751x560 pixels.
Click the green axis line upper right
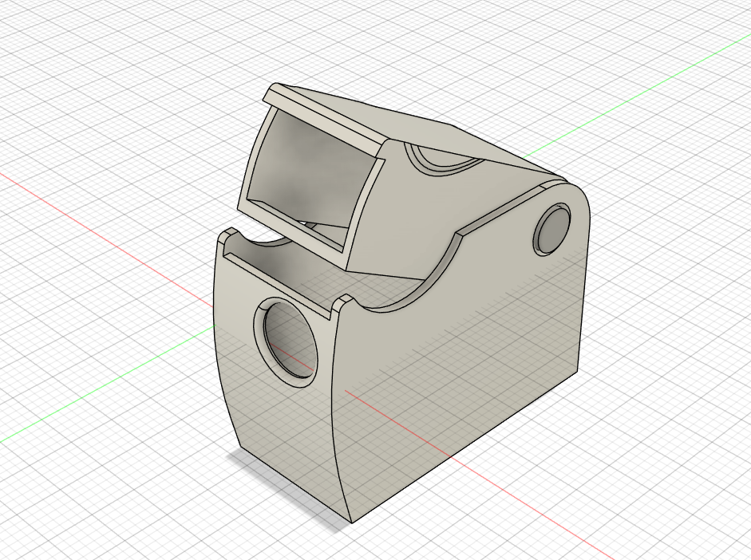637,95
